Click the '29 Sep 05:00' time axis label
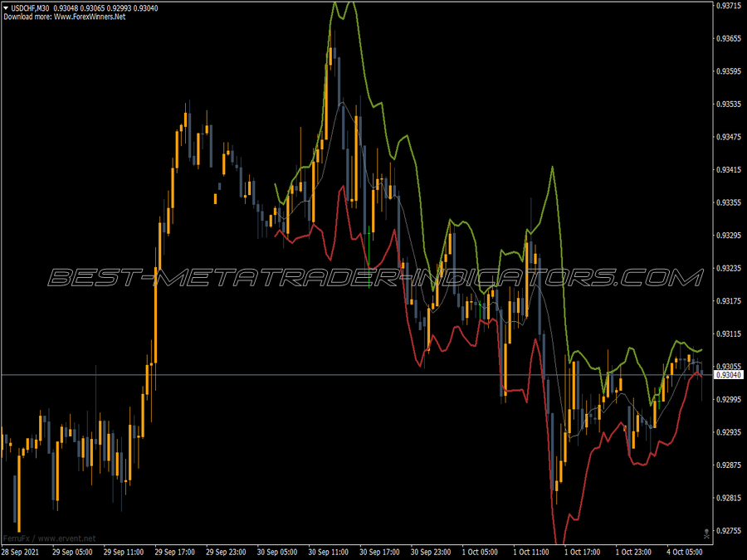Image resolution: width=747 pixels, height=560 pixels. pos(72,553)
